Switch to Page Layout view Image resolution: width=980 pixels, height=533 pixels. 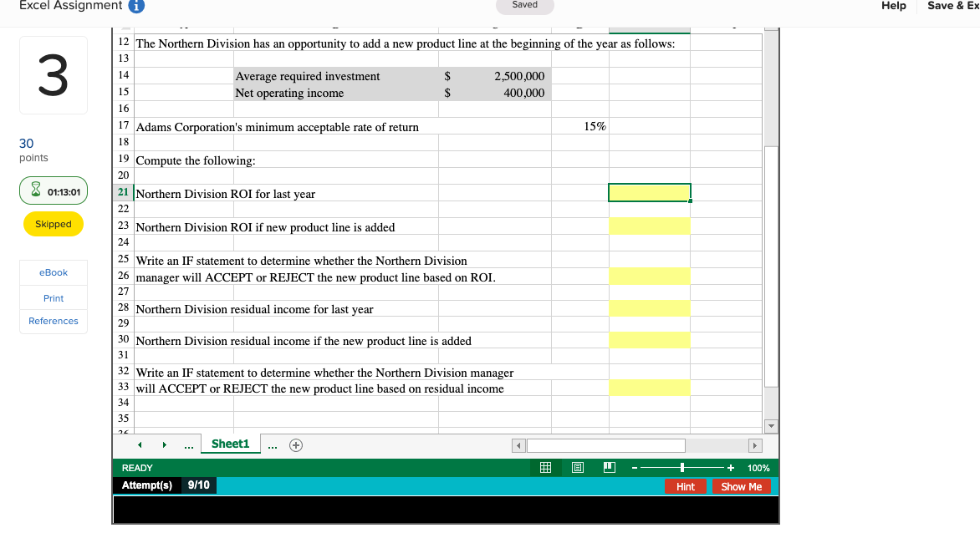[577, 467]
